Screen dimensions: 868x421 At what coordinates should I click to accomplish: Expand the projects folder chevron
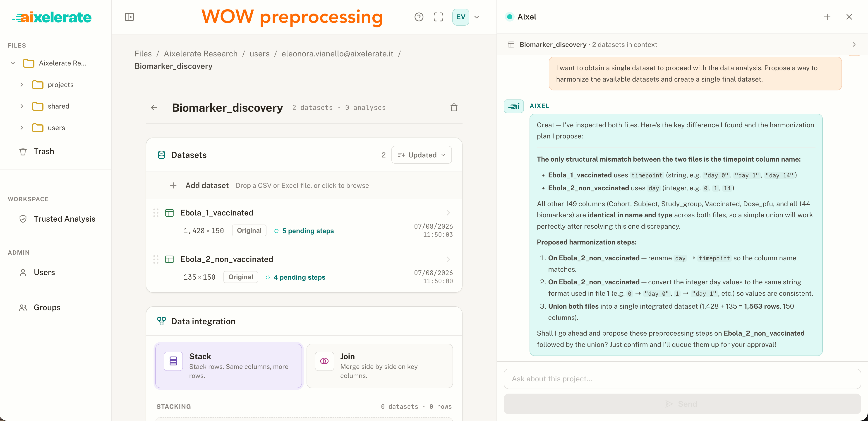[22, 85]
